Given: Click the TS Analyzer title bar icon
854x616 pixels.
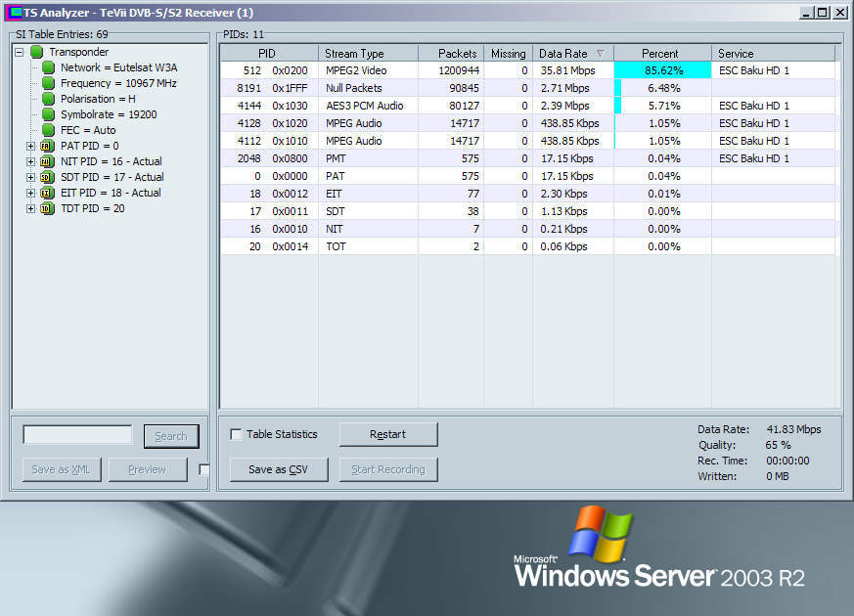Looking at the screenshot, I should click(15, 13).
